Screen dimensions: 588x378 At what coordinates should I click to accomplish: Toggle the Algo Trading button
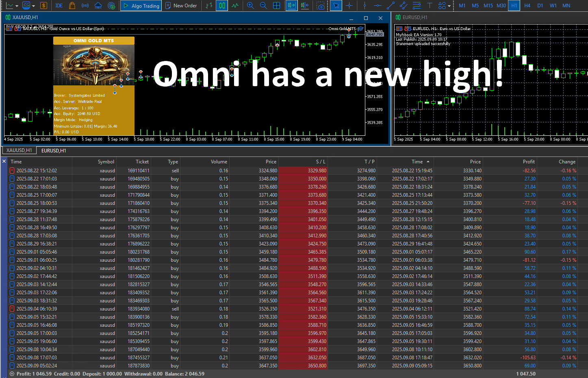point(141,6)
